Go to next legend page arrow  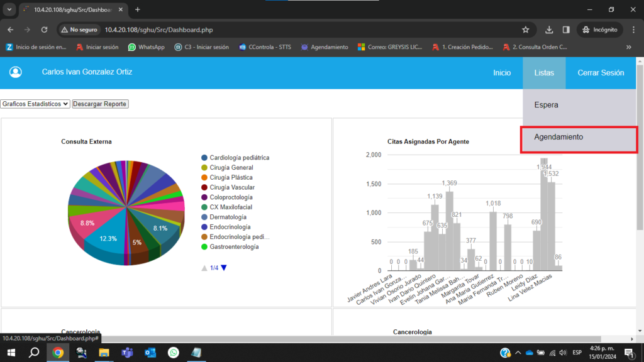click(x=224, y=268)
